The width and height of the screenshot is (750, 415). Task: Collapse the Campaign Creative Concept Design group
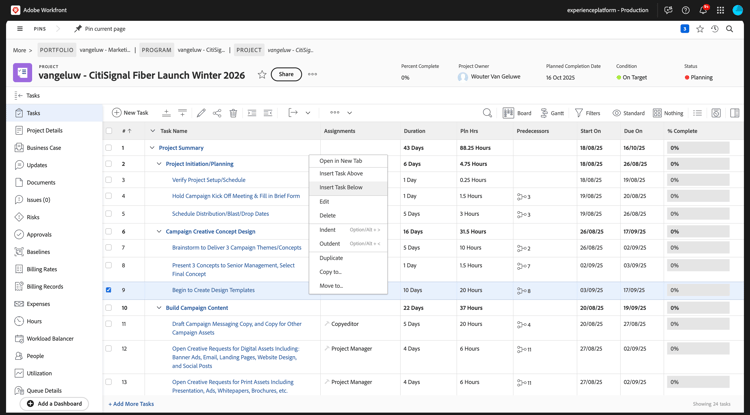159,231
